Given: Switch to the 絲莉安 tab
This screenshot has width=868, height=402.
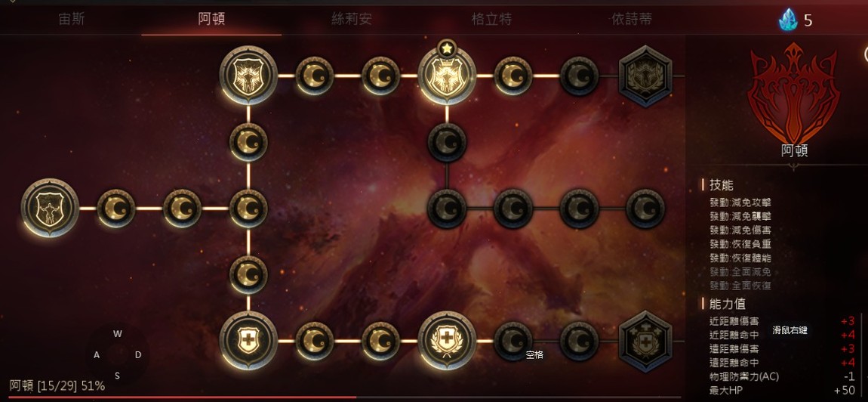Looking at the screenshot, I should (x=351, y=20).
